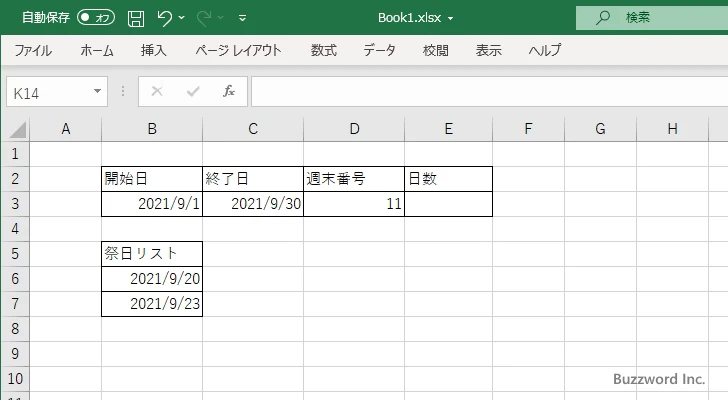Select row 5 header
This screenshot has width=728, height=400.
click(15, 254)
